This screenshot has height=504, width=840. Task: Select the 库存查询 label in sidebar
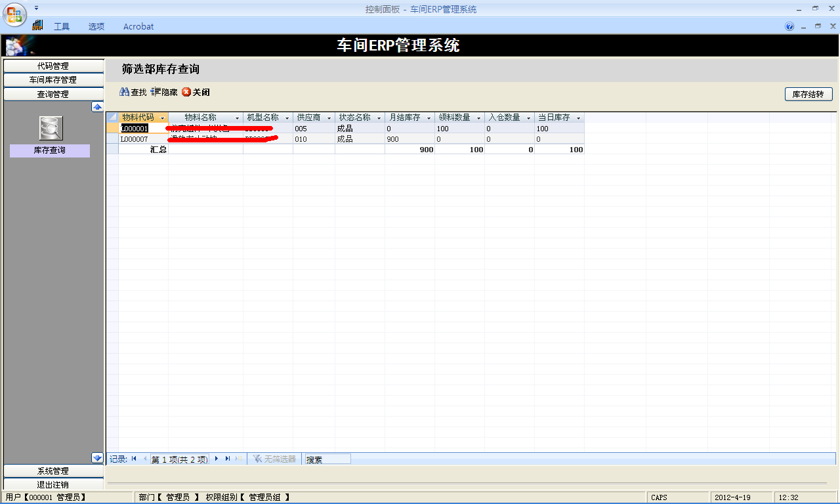[50, 150]
